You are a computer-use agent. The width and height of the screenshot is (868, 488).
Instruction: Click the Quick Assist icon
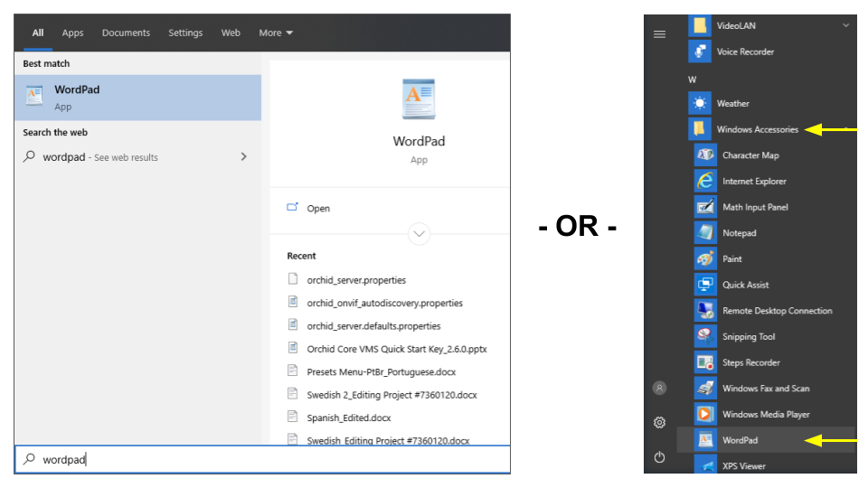[x=705, y=285]
